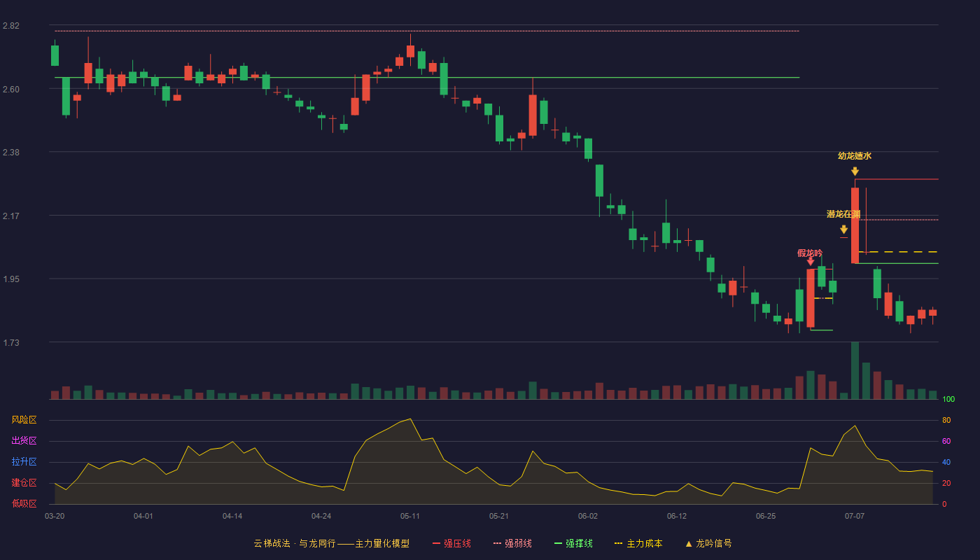
Task: Click the tall red candle below 幼龙嬉水 arrow
Action: point(855,225)
